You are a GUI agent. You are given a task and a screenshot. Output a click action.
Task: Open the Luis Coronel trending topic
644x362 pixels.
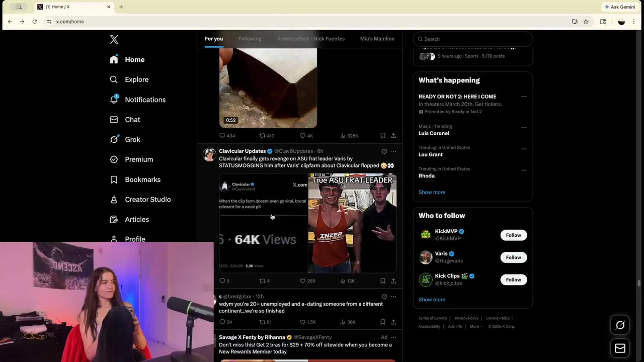434,133
